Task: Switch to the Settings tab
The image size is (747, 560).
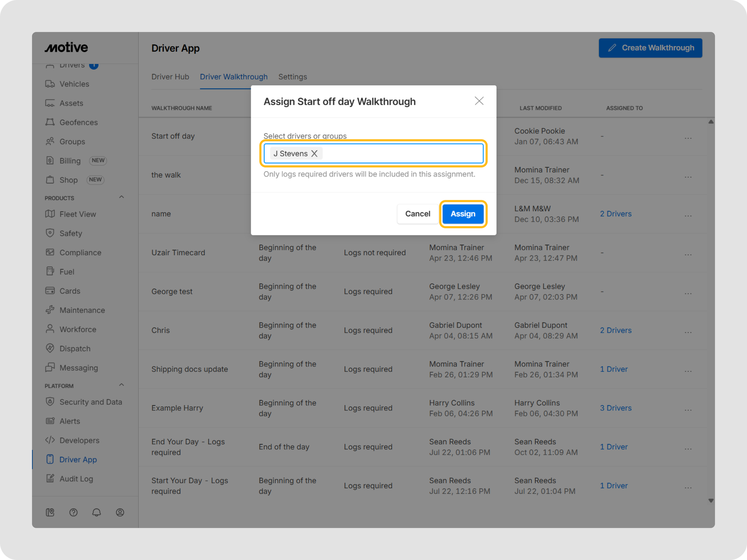Action: click(292, 77)
